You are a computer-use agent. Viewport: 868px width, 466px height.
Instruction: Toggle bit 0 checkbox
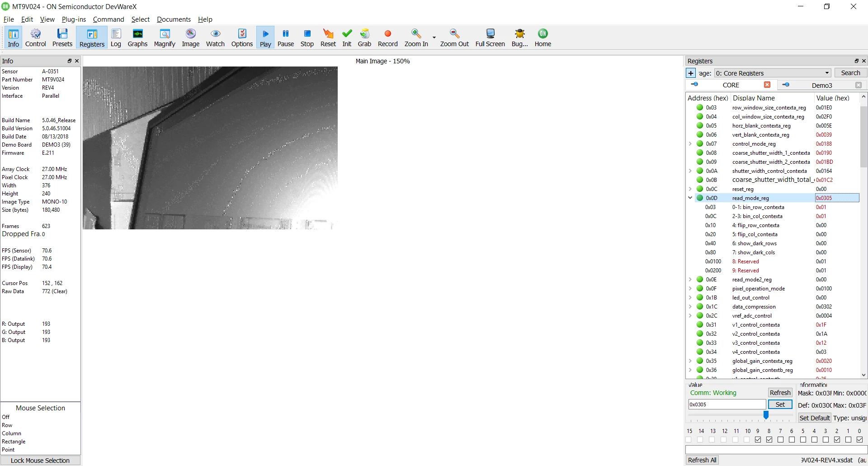coord(859,439)
